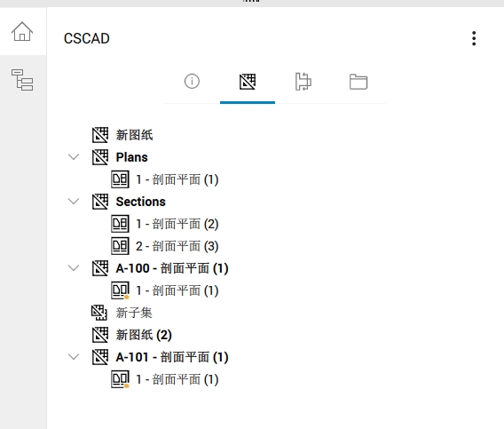Open the folder resources tab
504x429 pixels.
point(358,82)
